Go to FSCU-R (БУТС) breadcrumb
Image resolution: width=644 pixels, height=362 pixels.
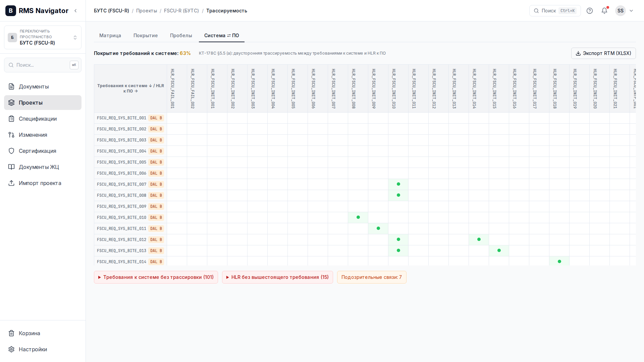181,11
